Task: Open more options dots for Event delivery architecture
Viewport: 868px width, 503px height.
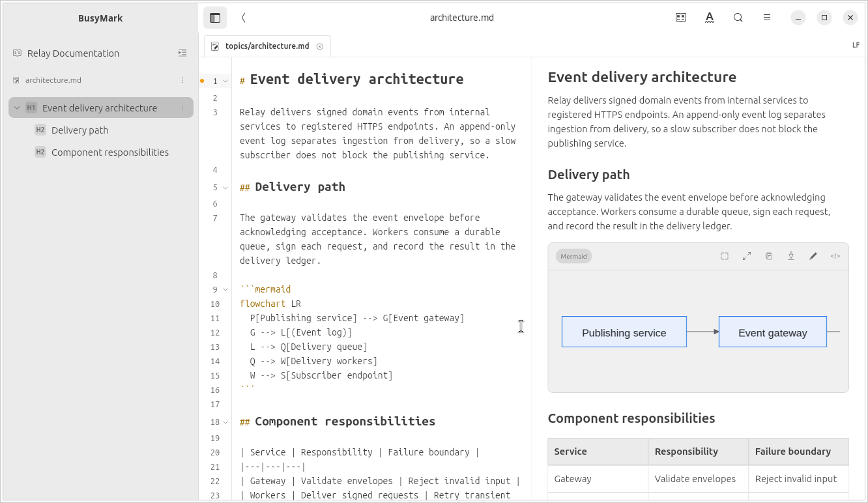Action: (x=182, y=108)
